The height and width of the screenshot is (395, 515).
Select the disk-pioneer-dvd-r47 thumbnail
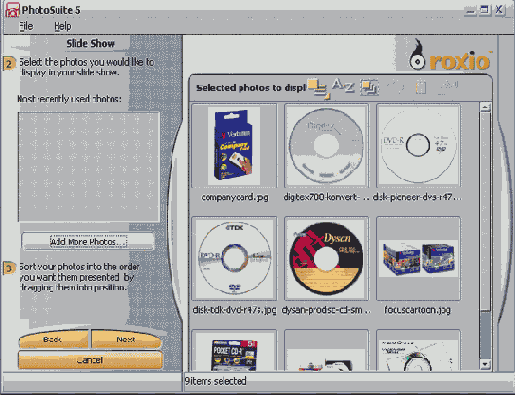pos(418,146)
